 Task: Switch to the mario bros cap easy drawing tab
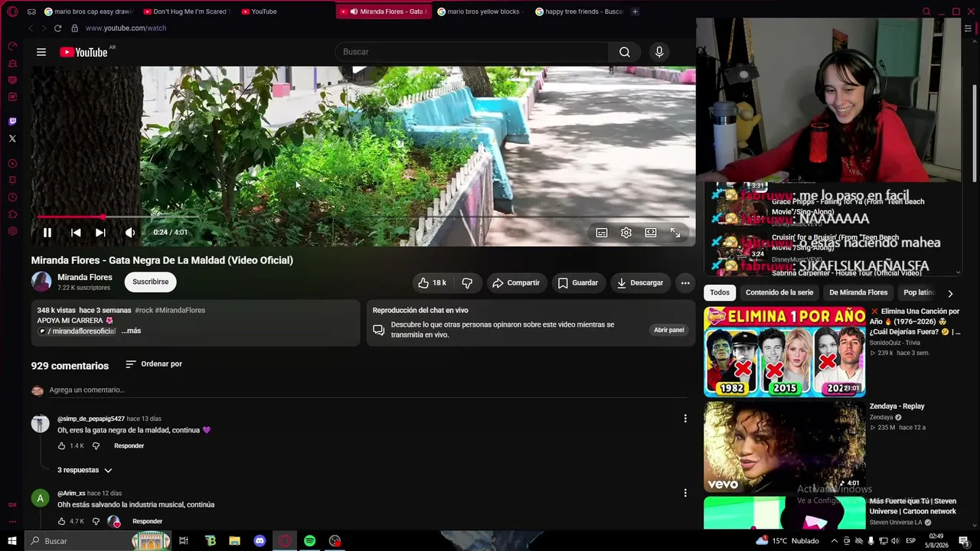(x=88, y=11)
